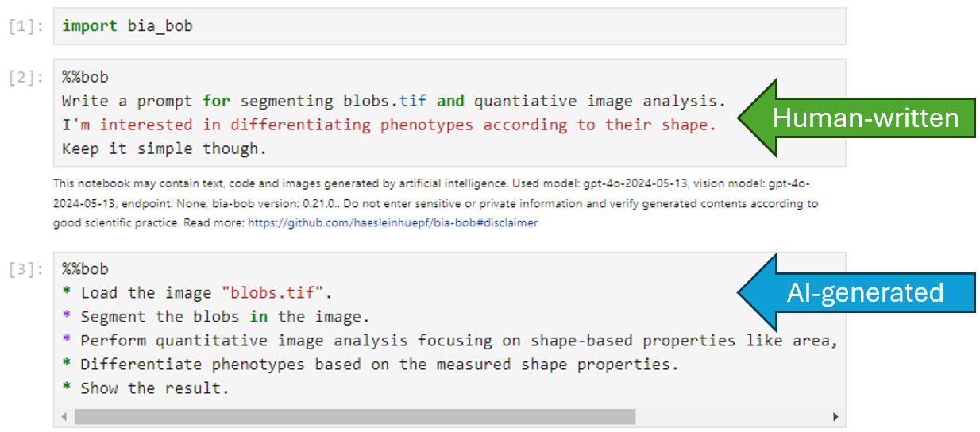
Task: Click the AI disclaimer text paragraph
Action: pos(435,204)
